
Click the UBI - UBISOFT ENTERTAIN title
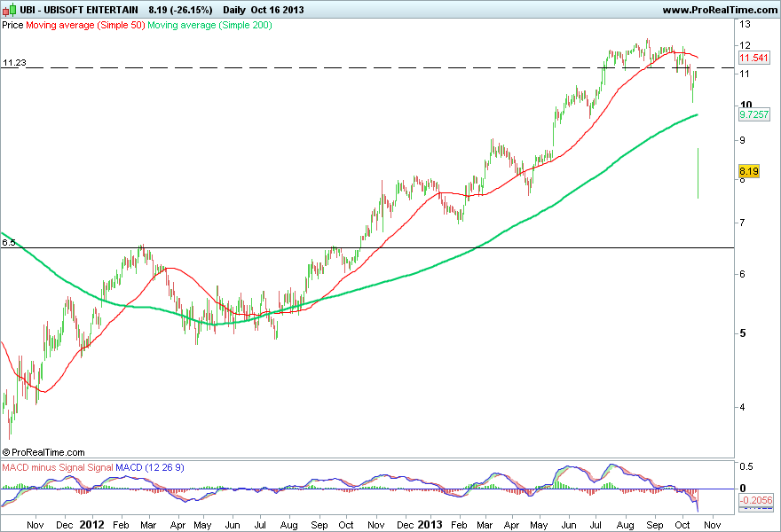pos(79,10)
